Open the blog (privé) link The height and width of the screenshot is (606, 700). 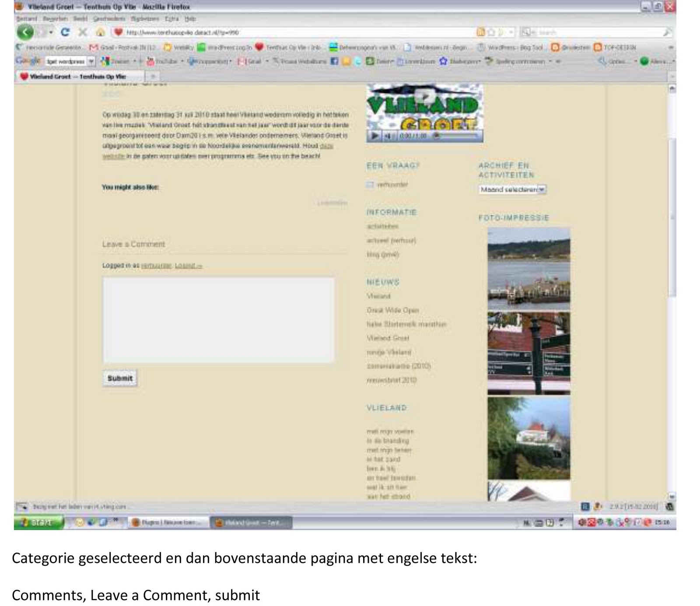click(383, 254)
